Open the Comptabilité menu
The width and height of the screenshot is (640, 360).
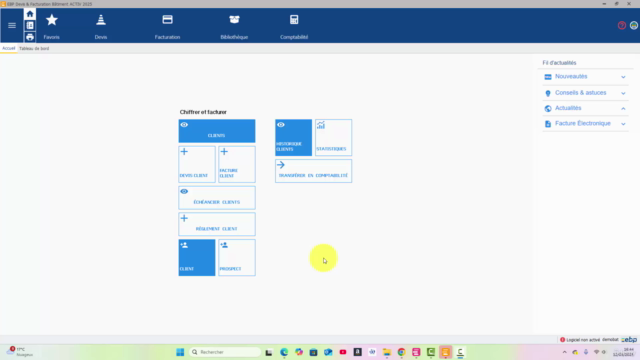click(x=294, y=26)
